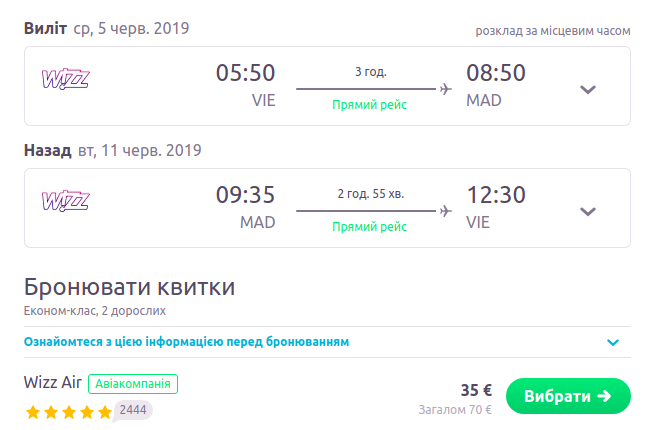
Task: Click the Wizz logo on the return flight
Action: pyautogui.click(x=66, y=202)
